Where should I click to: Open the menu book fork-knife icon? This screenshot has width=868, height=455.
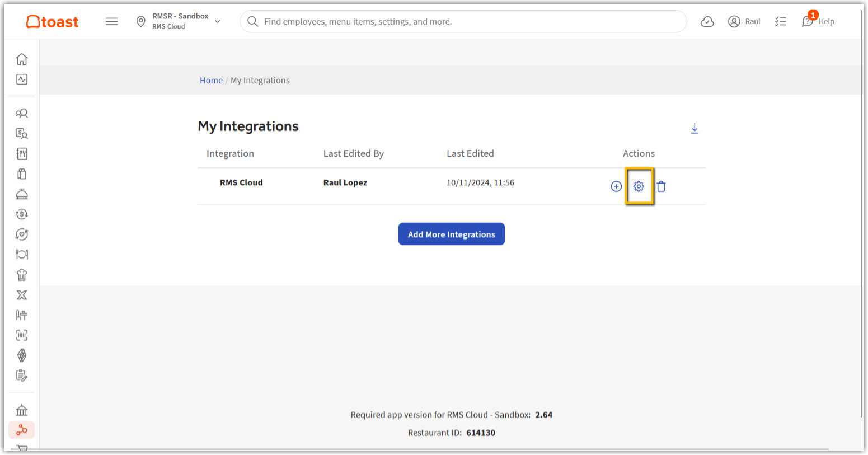(x=22, y=153)
